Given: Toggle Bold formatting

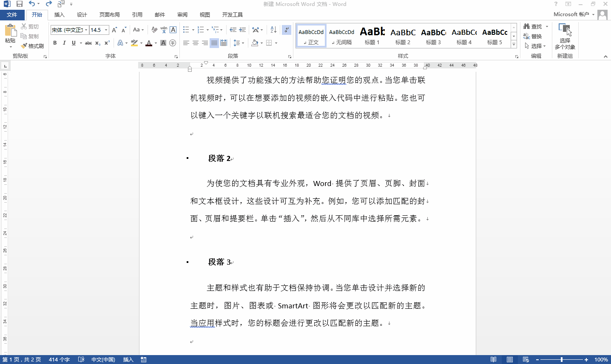Looking at the screenshot, I should click(x=55, y=43).
